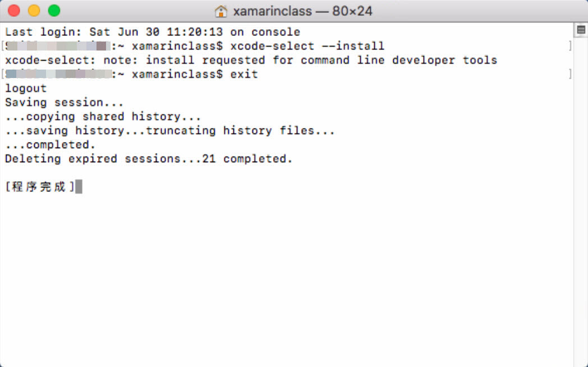588x367 pixels.
Task: Click the 'logout' output line
Action: click(x=26, y=89)
